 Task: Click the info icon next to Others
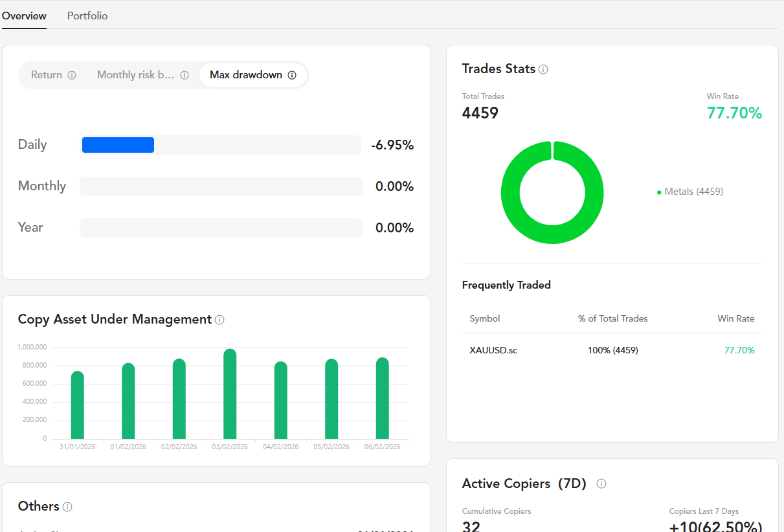click(67, 507)
